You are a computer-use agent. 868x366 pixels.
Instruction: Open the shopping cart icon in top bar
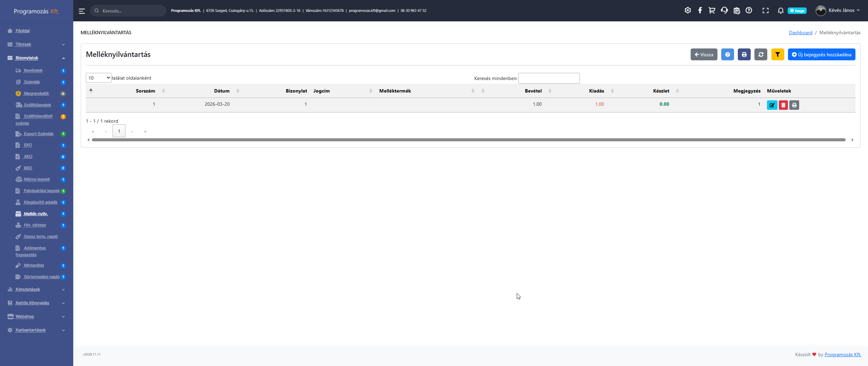click(x=712, y=11)
